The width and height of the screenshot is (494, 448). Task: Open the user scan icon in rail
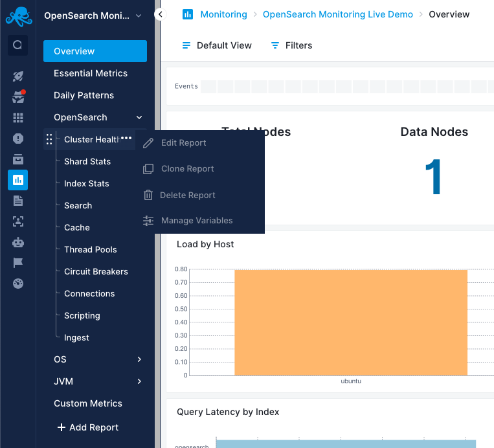pyautogui.click(x=18, y=221)
